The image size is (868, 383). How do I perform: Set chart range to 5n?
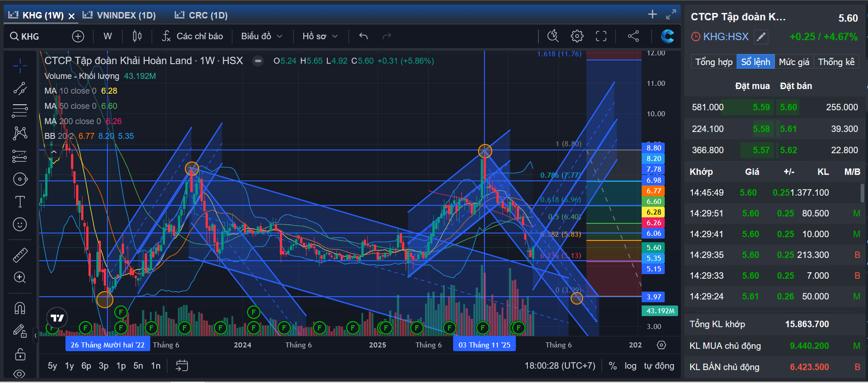click(138, 366)
